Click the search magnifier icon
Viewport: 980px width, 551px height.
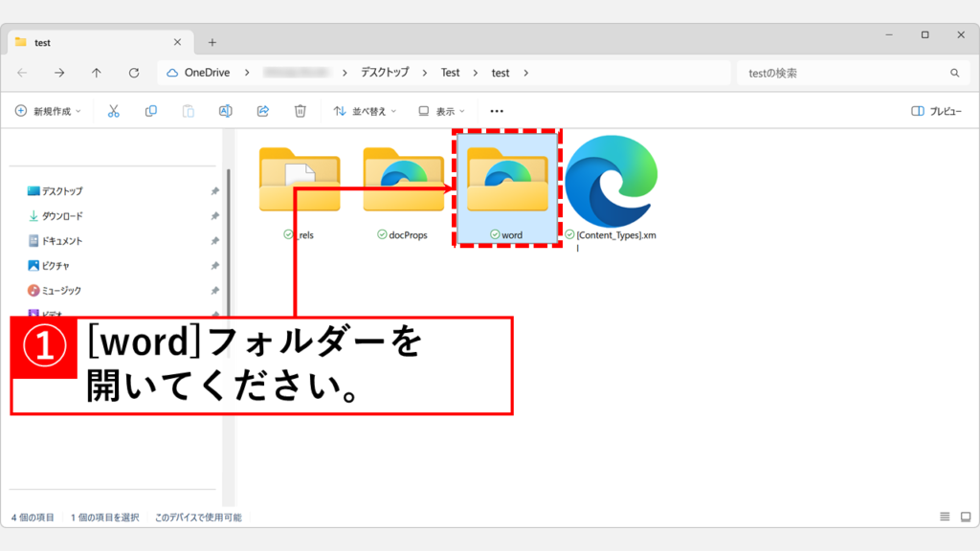(954, 73)
